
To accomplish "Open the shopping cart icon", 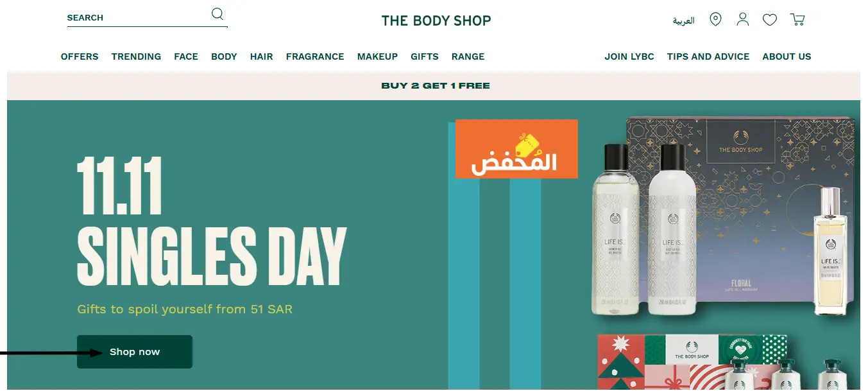I will pyautogui.click(x=797, y=20).
